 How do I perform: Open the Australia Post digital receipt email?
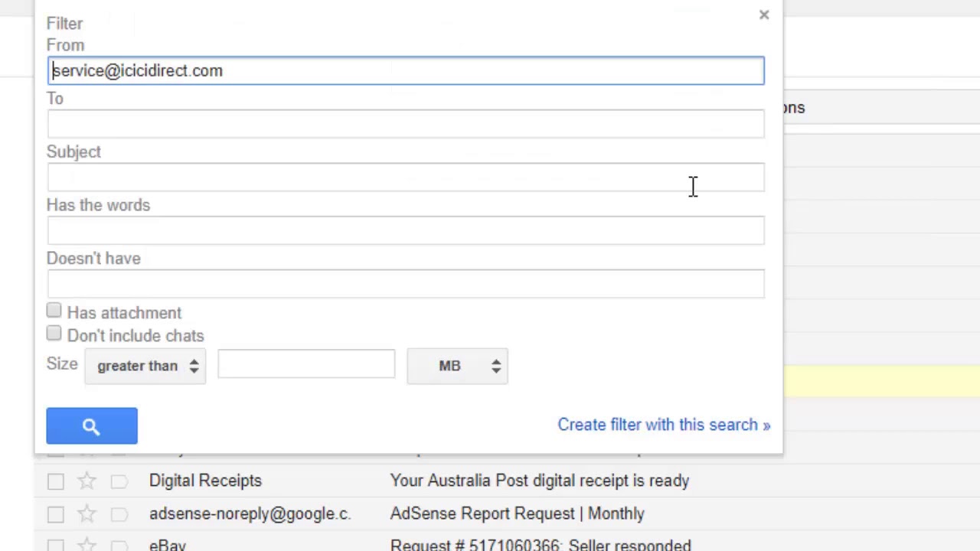point(539,481)
